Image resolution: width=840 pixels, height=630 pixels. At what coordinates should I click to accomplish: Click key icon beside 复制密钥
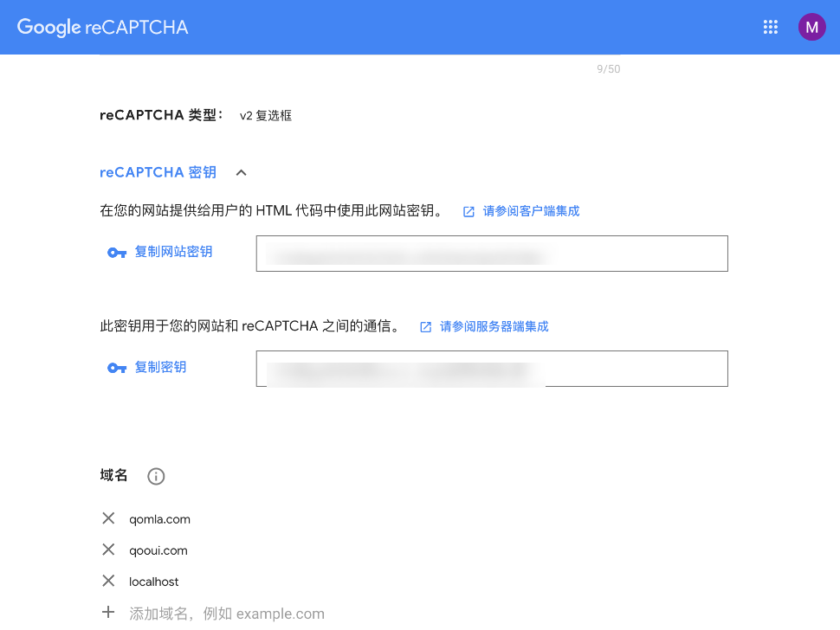click(117, 368)
